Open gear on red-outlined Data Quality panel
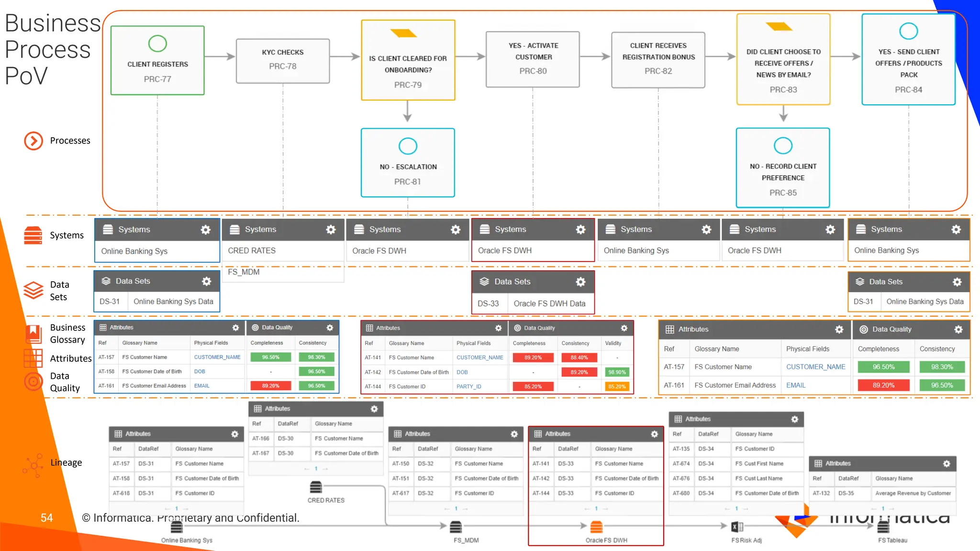 pos(624,328)
